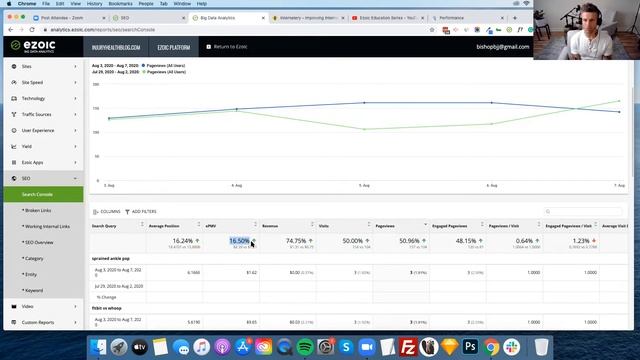Sort by the Revenue column arrows

coord(312,224)
